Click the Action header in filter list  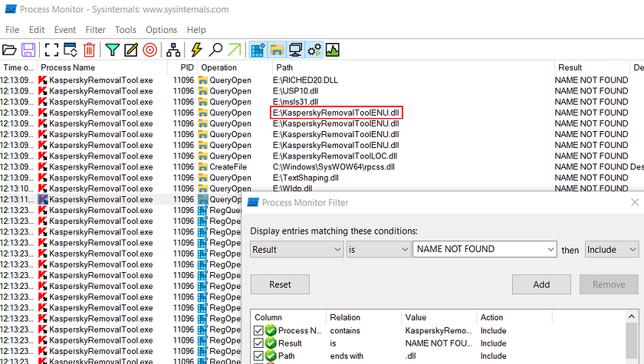[x=514, y=317]
